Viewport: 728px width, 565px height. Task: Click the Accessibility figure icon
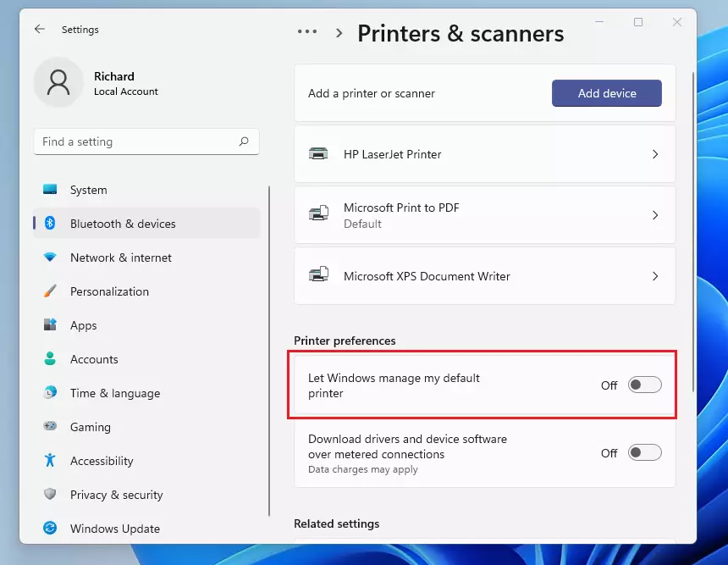point(50,460)
